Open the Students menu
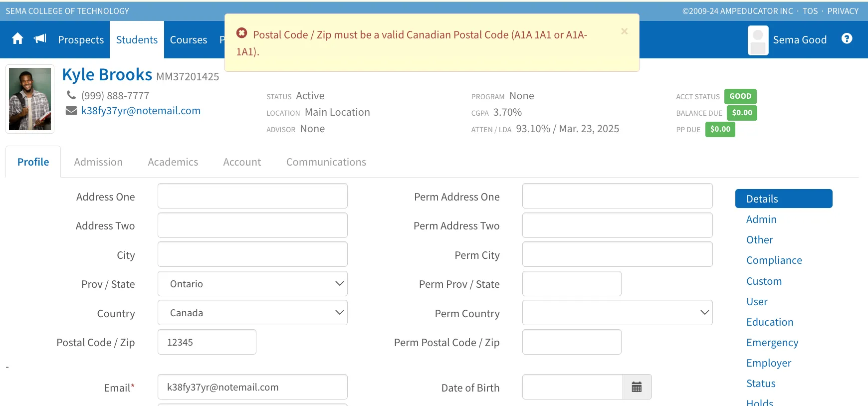This screenshot has width=868, height=406. point(137,40)
